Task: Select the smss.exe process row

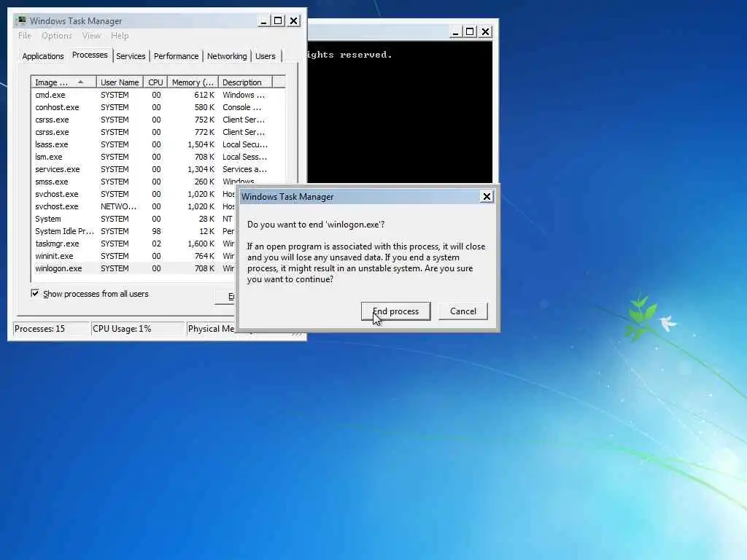Action: 158,182
